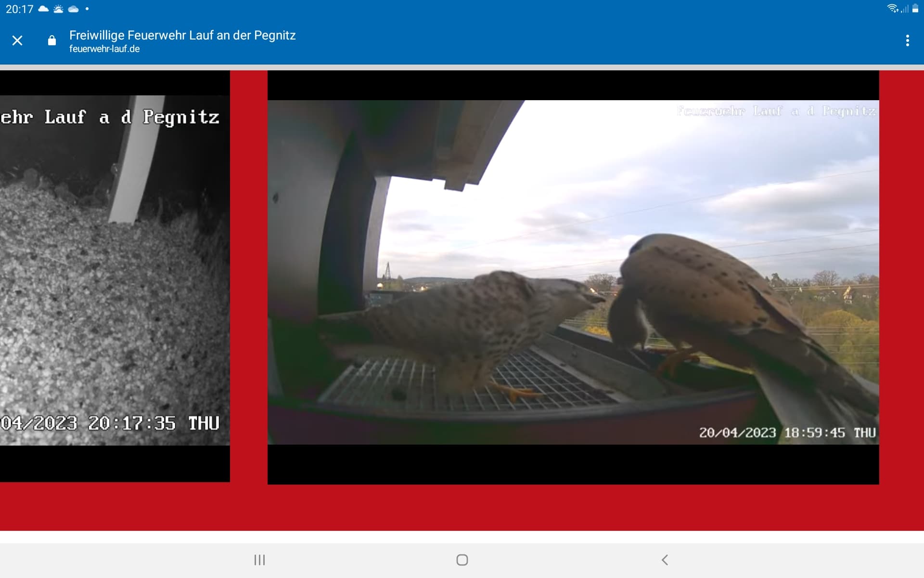Viewport: 924px width, 578px height.
Task: Open recent apps from navigation bar
Action: click(259, 560)
